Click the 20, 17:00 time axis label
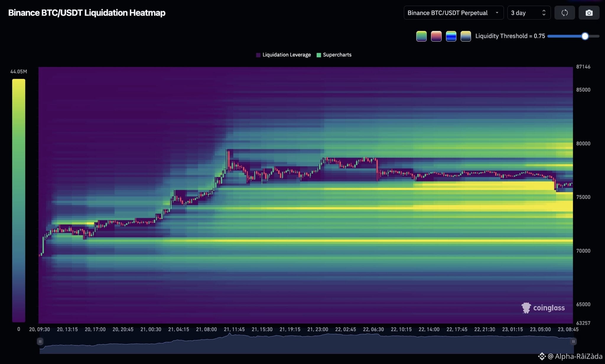605x364 pixels. click(95, 329)
